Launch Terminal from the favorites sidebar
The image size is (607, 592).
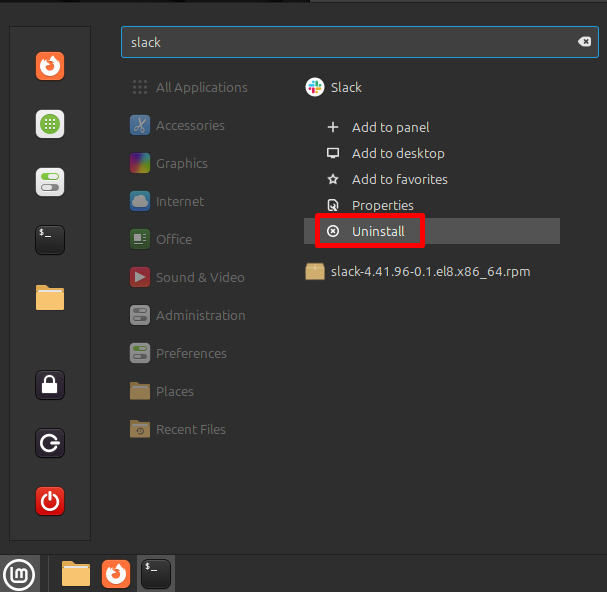[50, 240]
